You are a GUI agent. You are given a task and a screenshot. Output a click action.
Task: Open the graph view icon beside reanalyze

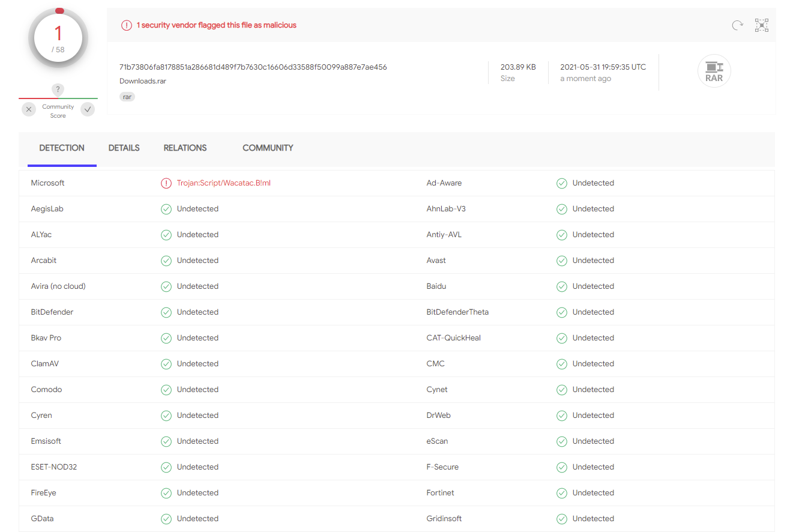[x=762, y=25]
